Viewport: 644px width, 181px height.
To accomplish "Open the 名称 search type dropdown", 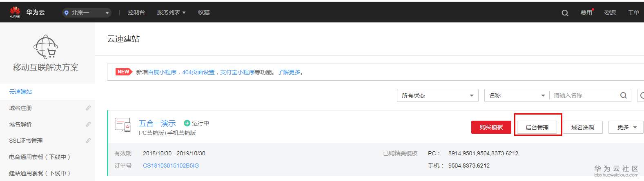I will click(517, 95).
